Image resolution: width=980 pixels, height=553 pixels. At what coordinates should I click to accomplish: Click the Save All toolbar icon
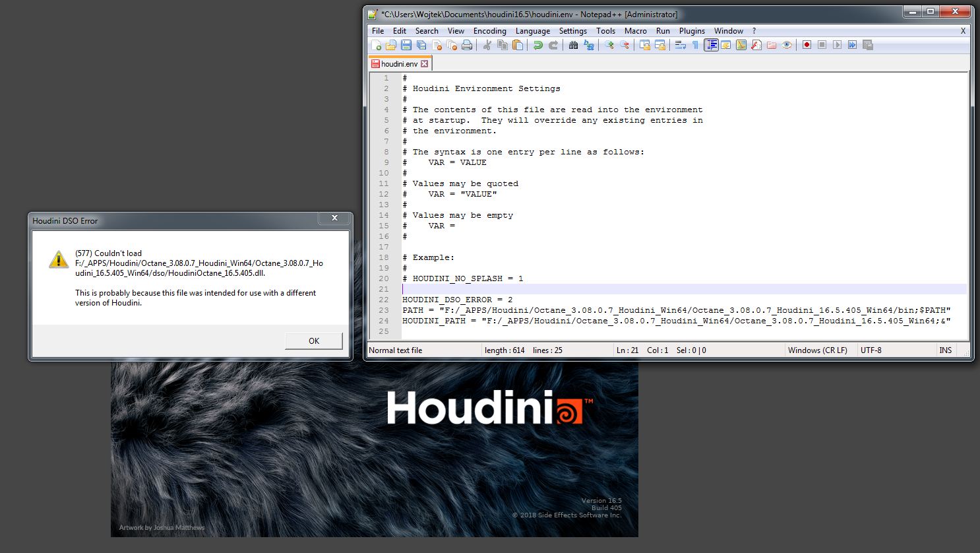coord(421,45)
